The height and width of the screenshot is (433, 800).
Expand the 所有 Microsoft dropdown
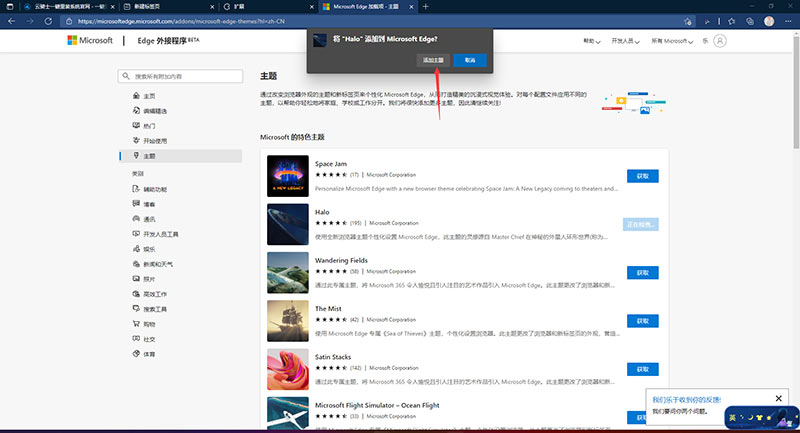click(672, 41)
